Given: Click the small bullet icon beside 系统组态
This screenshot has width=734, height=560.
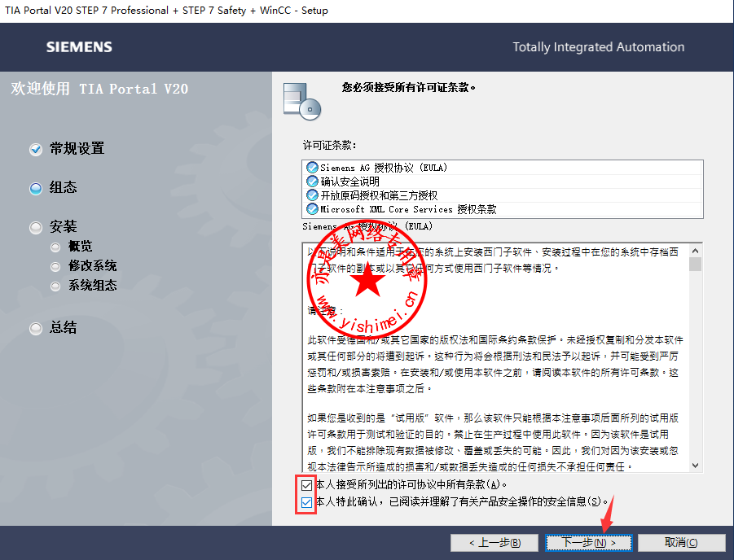Looking at the screenshot, I should pyautogui.click(x=55, y=287).
